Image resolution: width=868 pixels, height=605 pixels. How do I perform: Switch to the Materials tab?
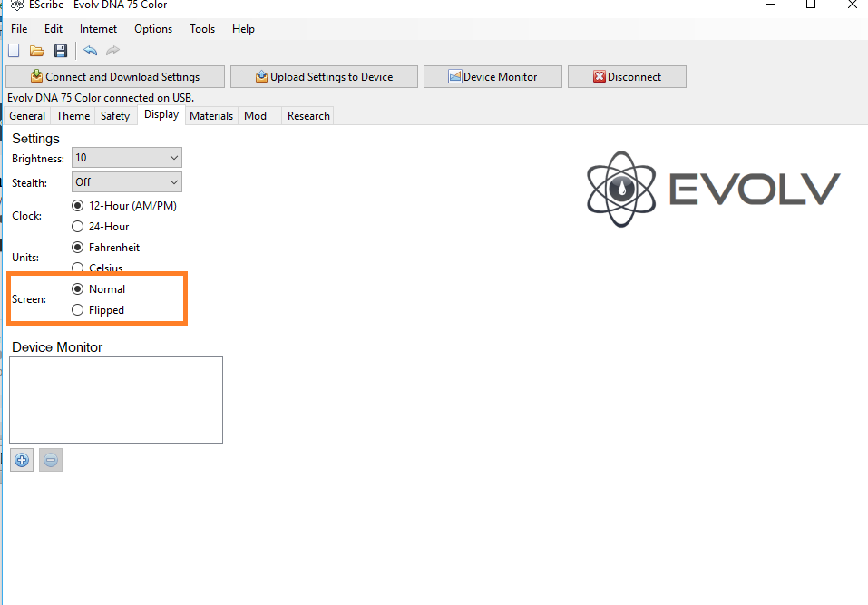[x=211, y=116]
